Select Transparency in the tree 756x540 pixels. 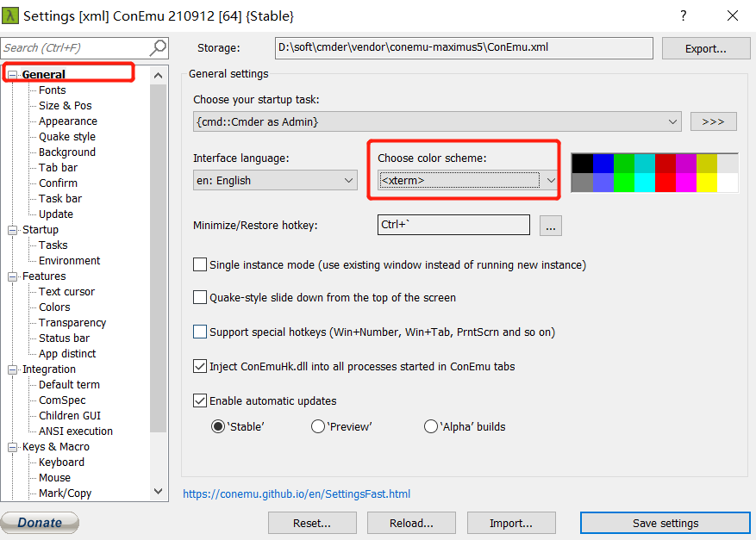(72, 323)
